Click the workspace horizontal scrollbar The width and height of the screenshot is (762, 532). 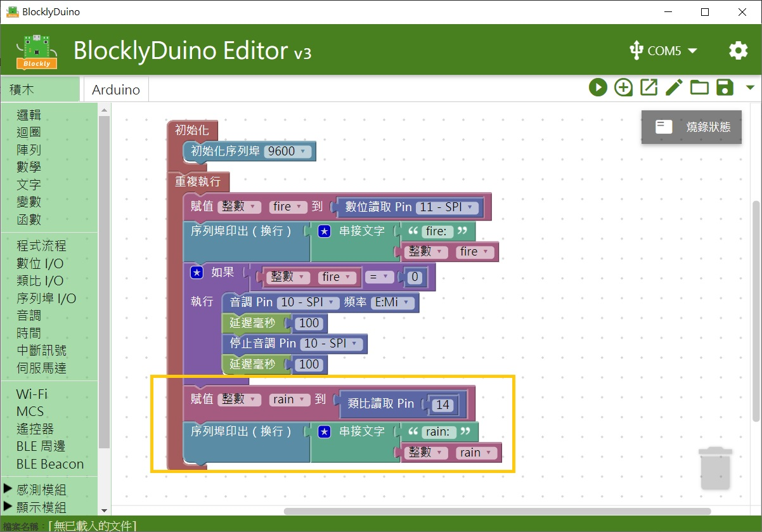pos(498,510)
